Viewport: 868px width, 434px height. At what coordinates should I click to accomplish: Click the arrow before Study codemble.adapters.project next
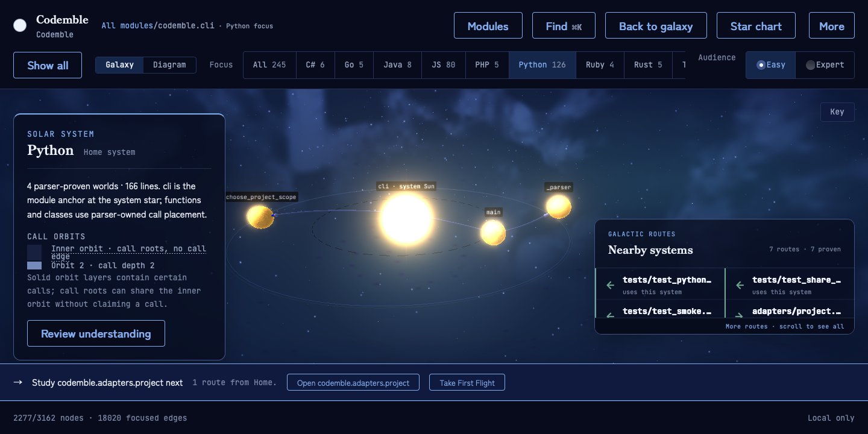coord(18,382)
